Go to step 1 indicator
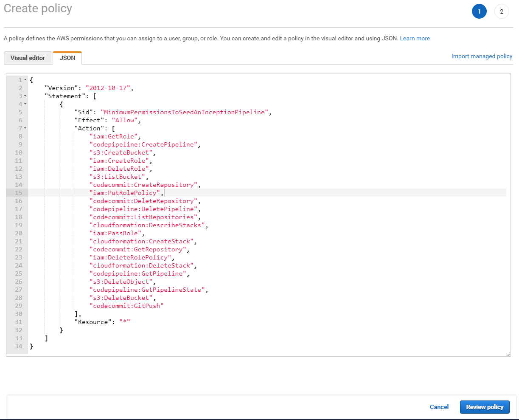Image resolution: width=519 pixels, height=420 pixels. coord(479,11)
